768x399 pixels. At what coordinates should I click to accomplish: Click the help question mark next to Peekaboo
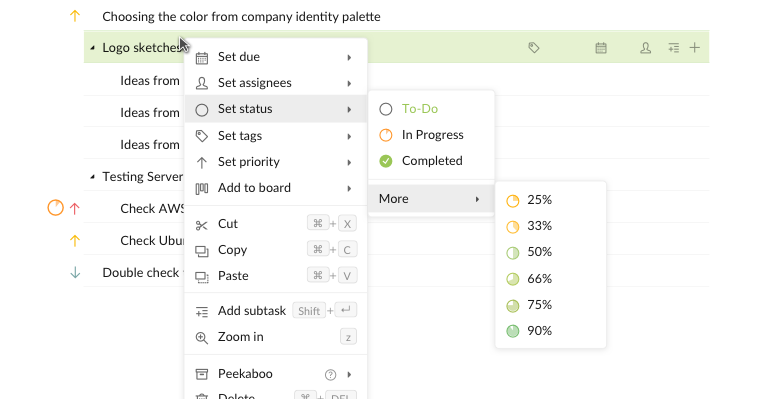(x=331, y=375)
